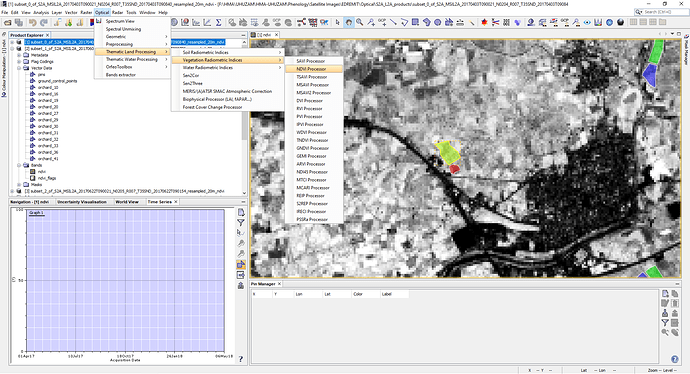Click the Label column header in Pin Manager
Image resolution: width=690 pixels, height=374 pixels.
pos(394,294)
